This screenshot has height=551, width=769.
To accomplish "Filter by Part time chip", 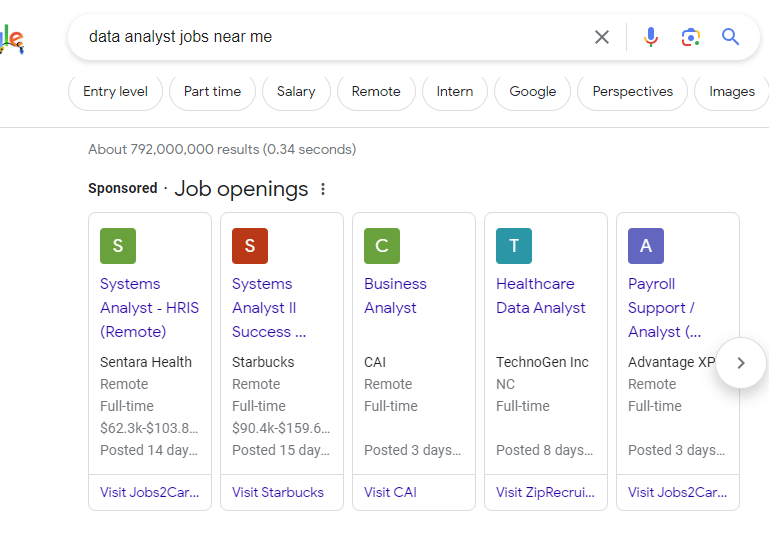I will point(212,92).
